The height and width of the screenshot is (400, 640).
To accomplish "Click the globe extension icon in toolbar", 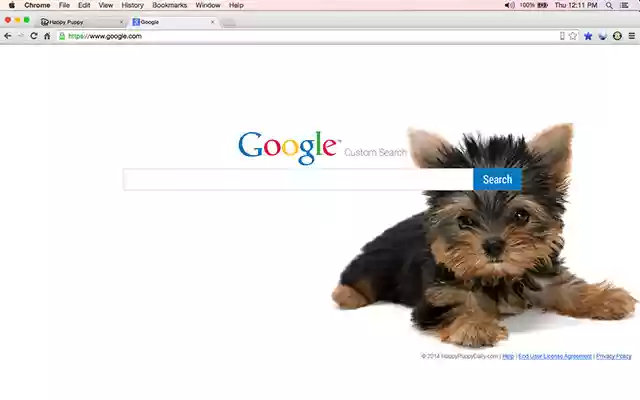I will pyautogui.click(x=602, y=36).
